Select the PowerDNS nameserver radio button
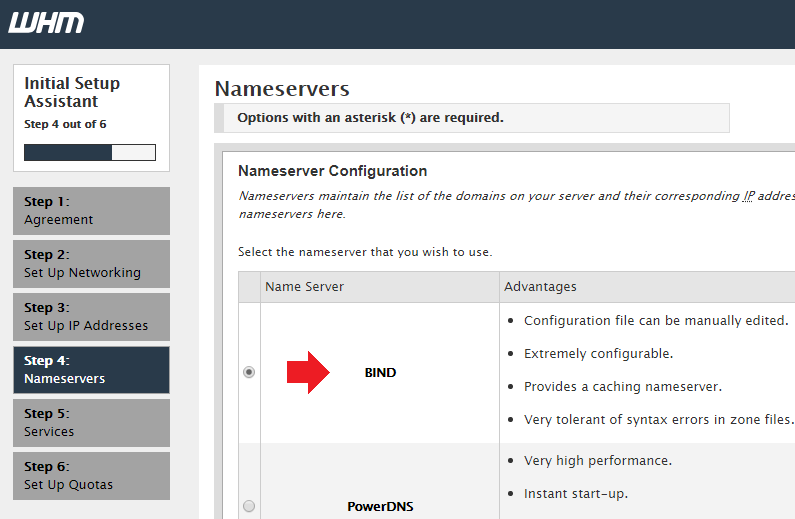 [x=249, y=506]
